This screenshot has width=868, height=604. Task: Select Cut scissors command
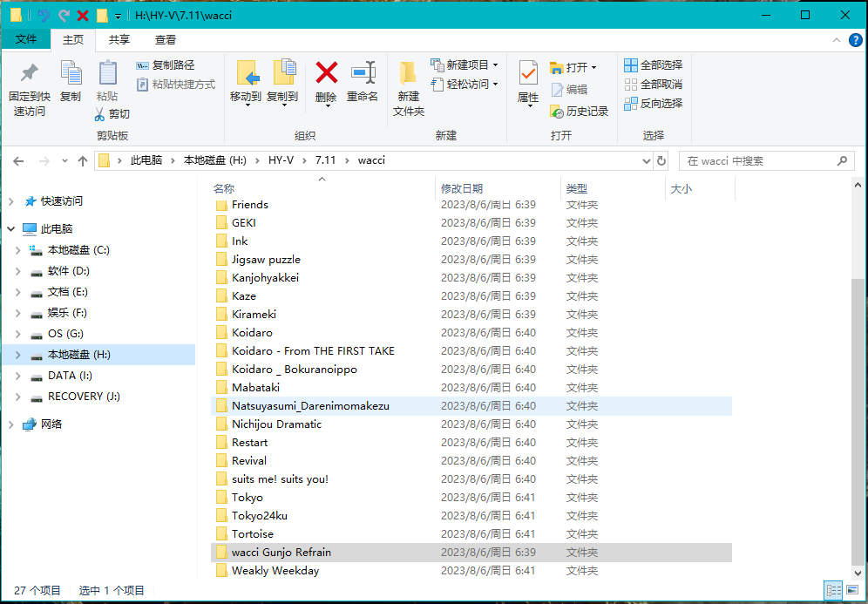[112, 114]
